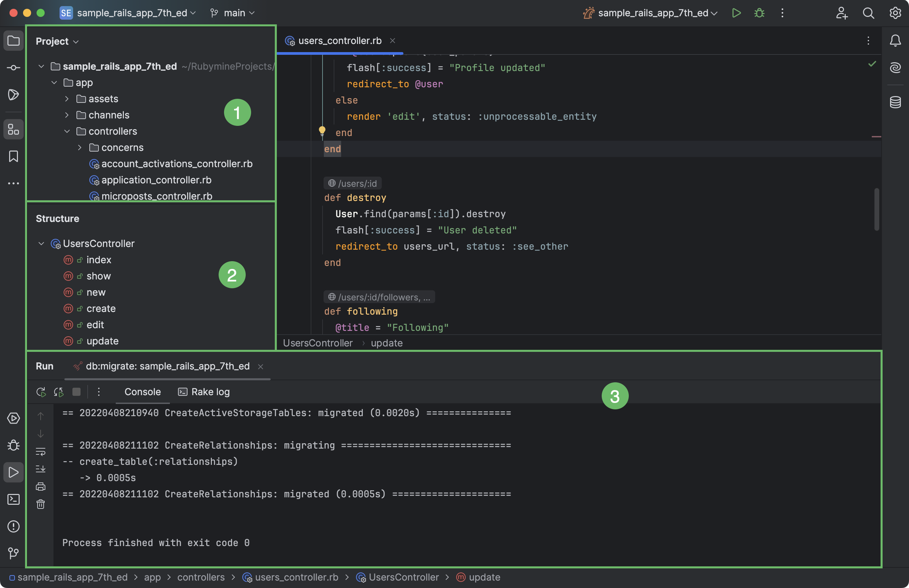Screen dimensions: 909x588
Task: Collapse the controllers folder
Action: tap(67, 131)
